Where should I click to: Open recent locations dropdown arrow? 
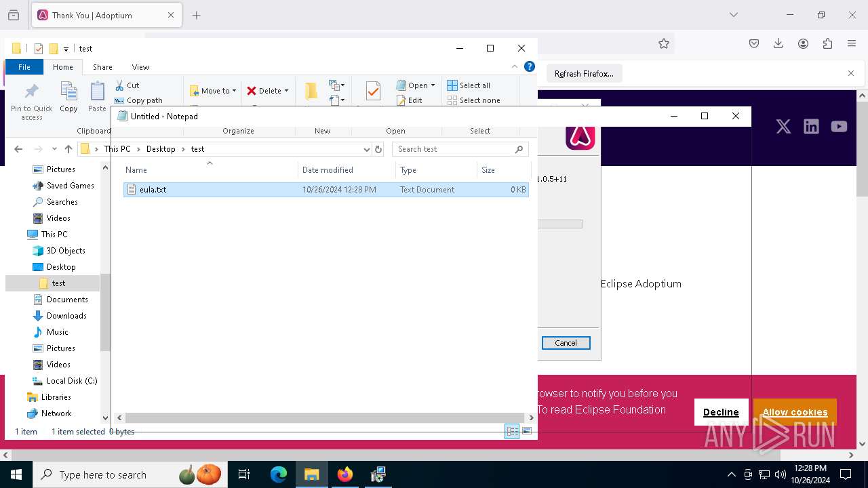(x=54, y=149)
